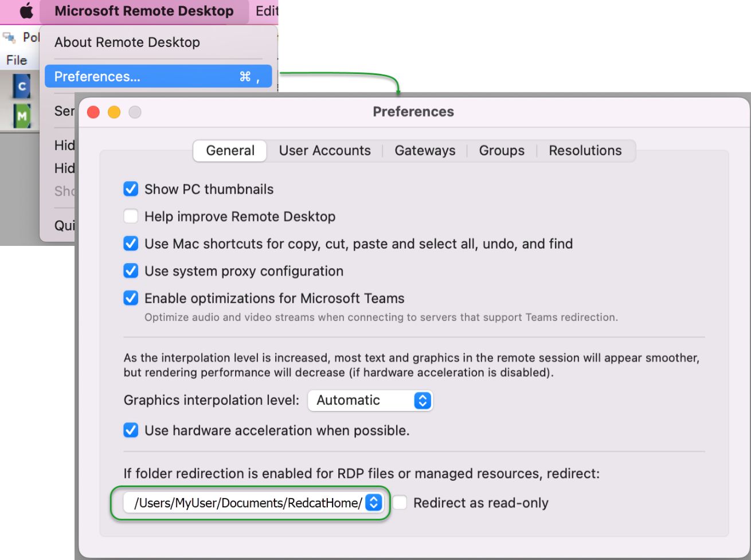Select the Resolutions tab
Screen dimensions: 751x560
tap(585, 151)
